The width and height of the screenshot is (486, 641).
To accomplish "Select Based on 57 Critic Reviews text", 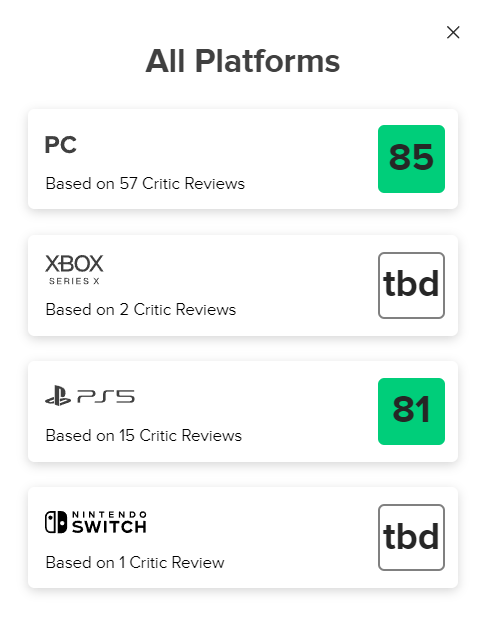I will click(145, 184).
